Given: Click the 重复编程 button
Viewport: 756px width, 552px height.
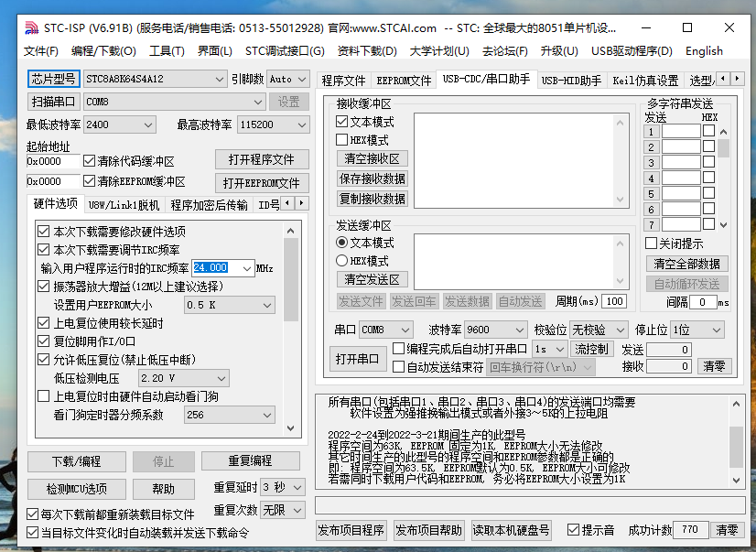Looking at the screenshot, I should pos(250,460).
